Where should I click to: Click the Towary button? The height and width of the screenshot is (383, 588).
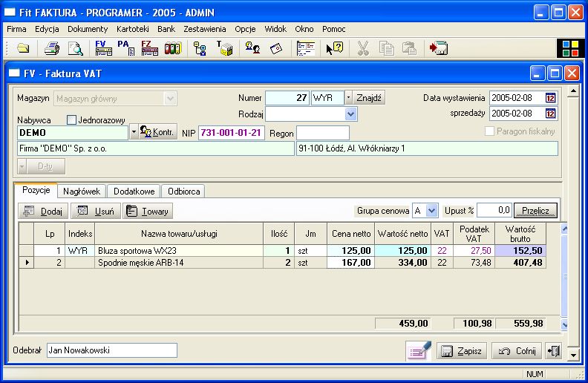click(148, 212)
